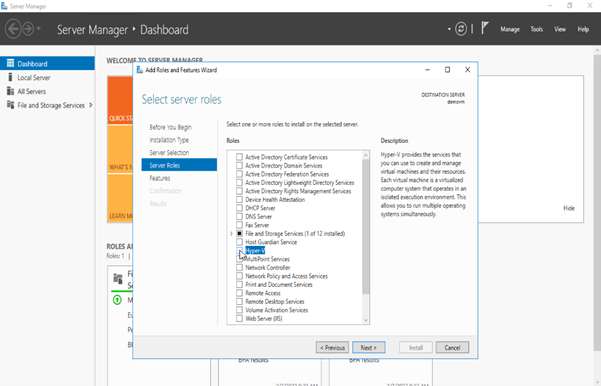Check the DNS Server role
The width and height of the screenshot is (601, 386).
point(239,216)
